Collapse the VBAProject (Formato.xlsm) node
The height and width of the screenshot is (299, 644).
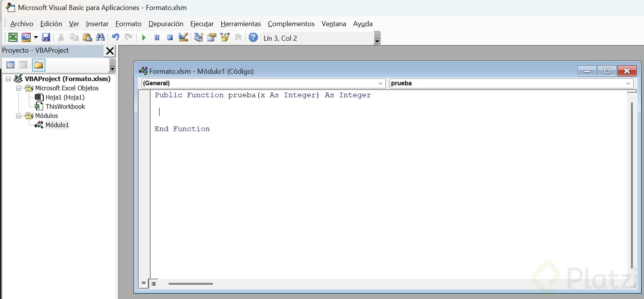pos(8,79)
